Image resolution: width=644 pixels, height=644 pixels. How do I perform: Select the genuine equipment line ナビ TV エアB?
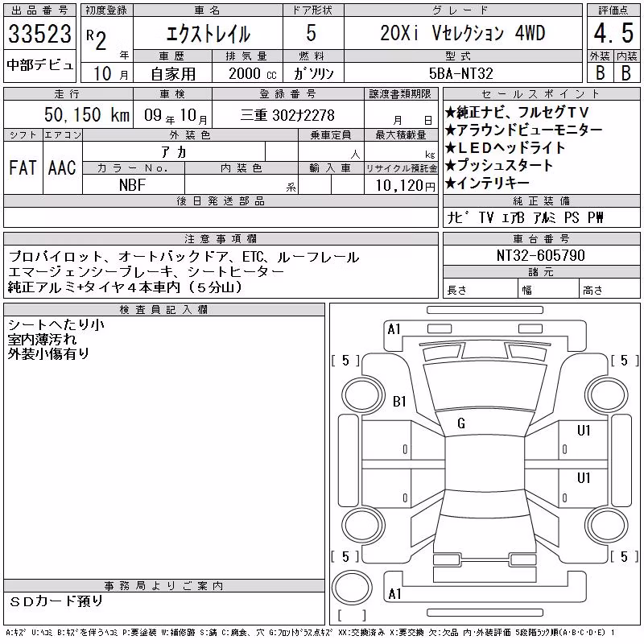coord(525,217)
